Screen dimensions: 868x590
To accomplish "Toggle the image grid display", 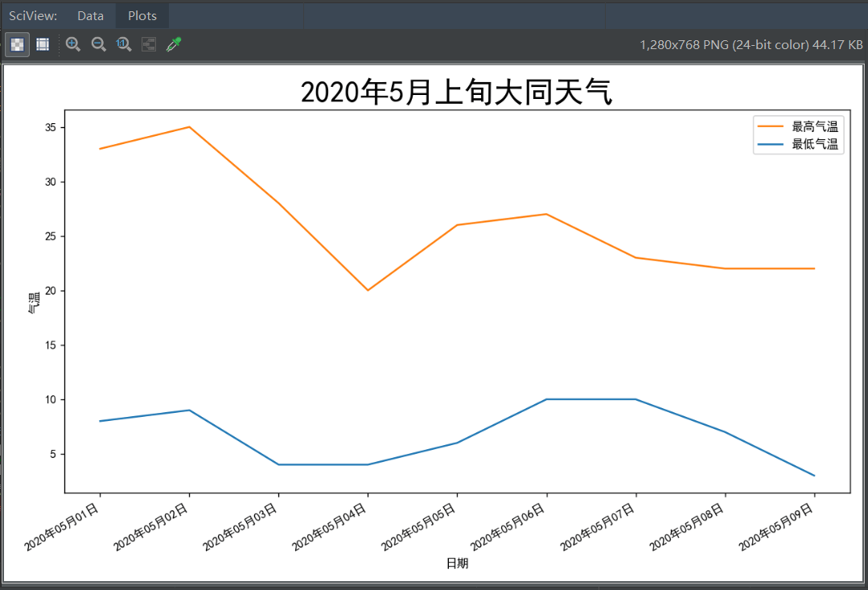I will point(43,44).
